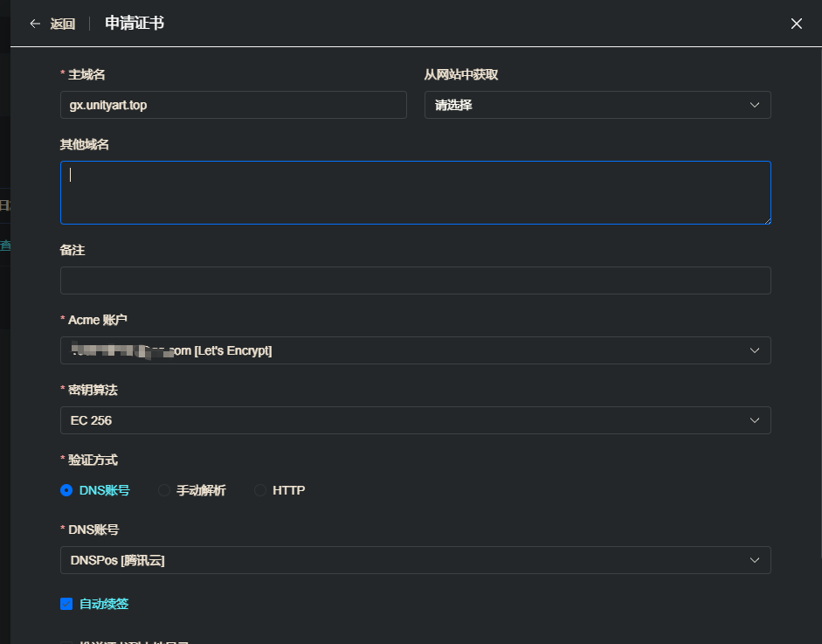Click the 主域名 field containing gx.unityart.top
Image resolution: width=822 pixels, height=644 pixels.
tap(232, 105)
